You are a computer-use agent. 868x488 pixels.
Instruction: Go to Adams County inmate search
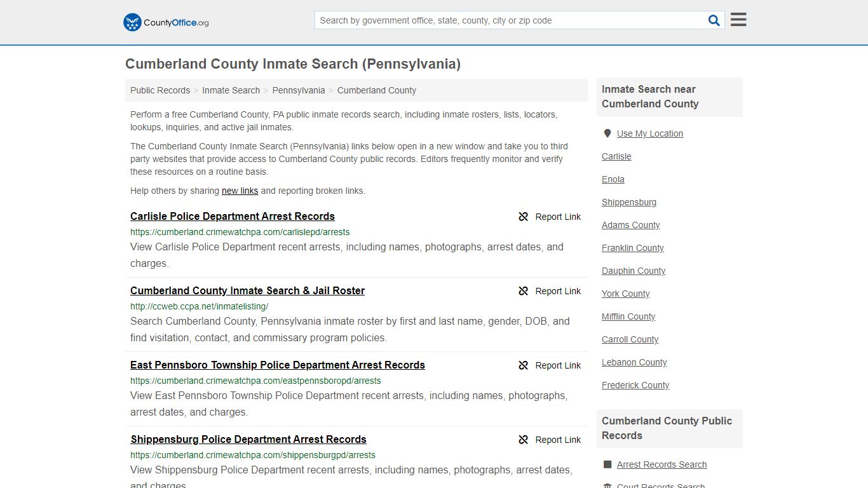tap(631, 225)
